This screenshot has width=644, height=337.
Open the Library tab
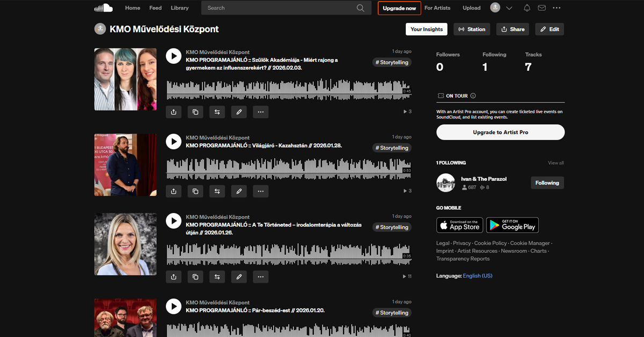click(x=180, y=8)
